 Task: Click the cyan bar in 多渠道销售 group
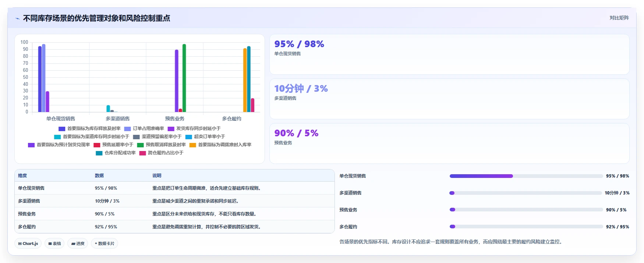click(x=108, y=109)
